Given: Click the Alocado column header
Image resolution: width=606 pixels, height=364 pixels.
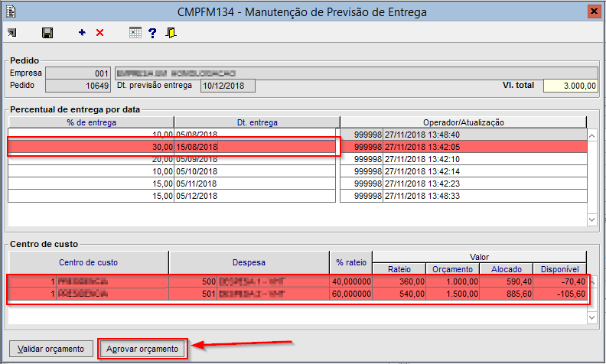Looking at the screenshot, I should point(507,269).
